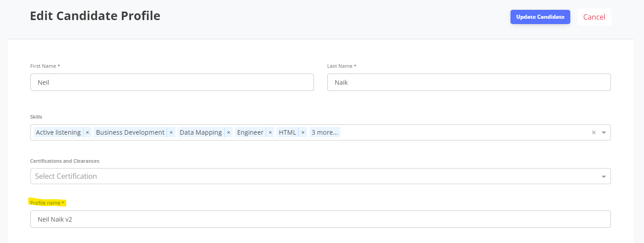
Task: Open the Select Certification dropdown arrow
Action: click(x=604, y=177)
